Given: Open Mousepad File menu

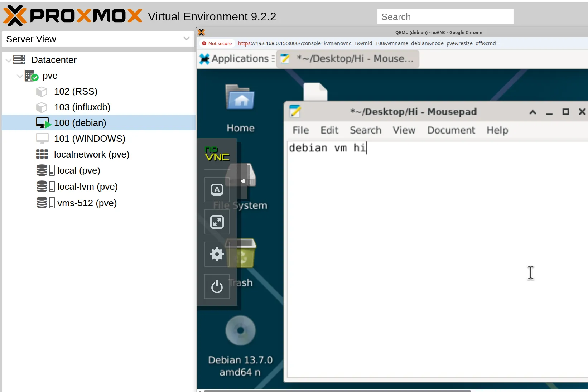Looking at the screenshot, I should pos(300,130).
